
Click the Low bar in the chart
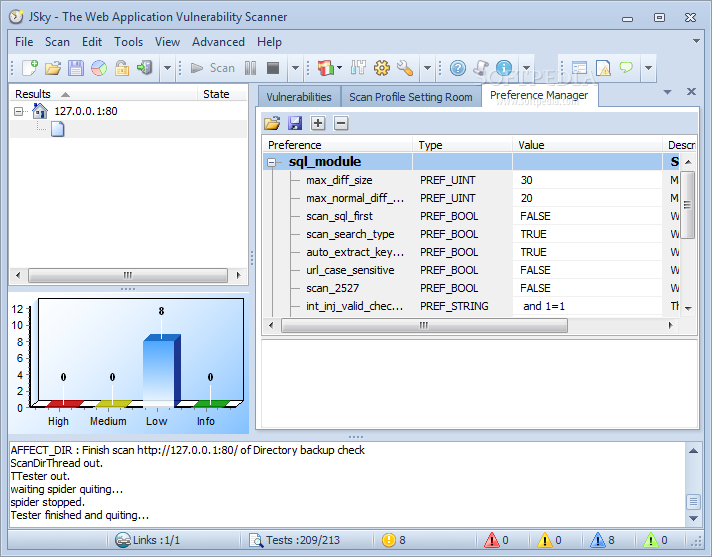(x=161, y=371)
